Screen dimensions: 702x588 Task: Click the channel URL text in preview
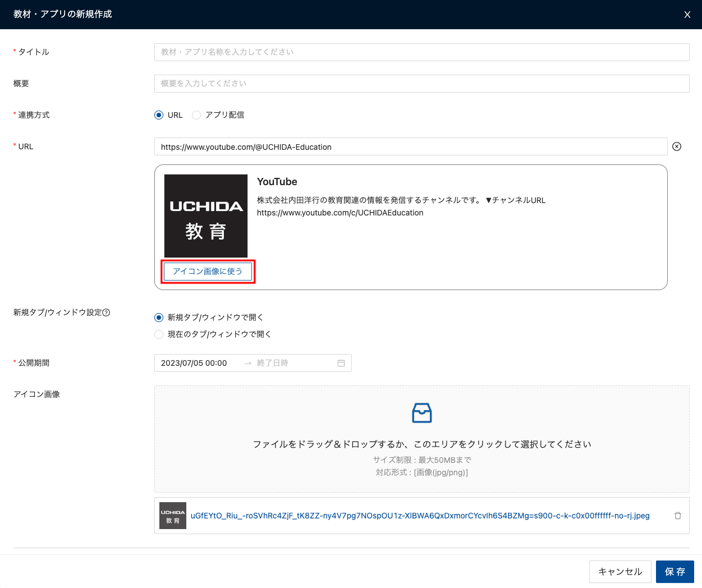[x=340, y=213]
